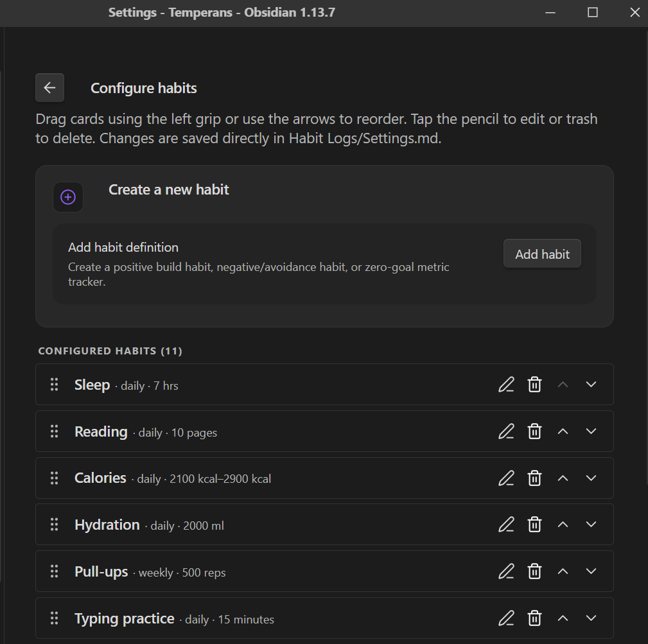The width and height of the screenshot is (648, 644).
Task: Click the Configured Habits (11) heading
Action: [x=110, y=351]
